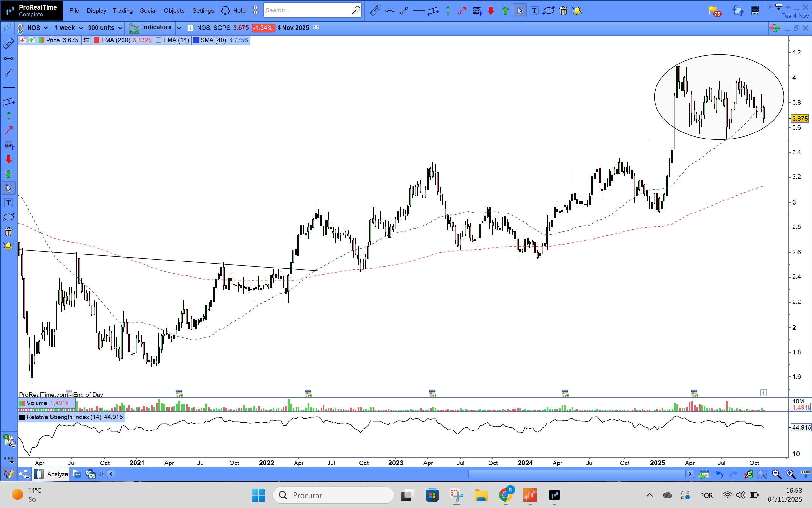Click zoom in magnifier at bottom right
The width and height of the screenshot is (812, 508).
pos(790,474)
